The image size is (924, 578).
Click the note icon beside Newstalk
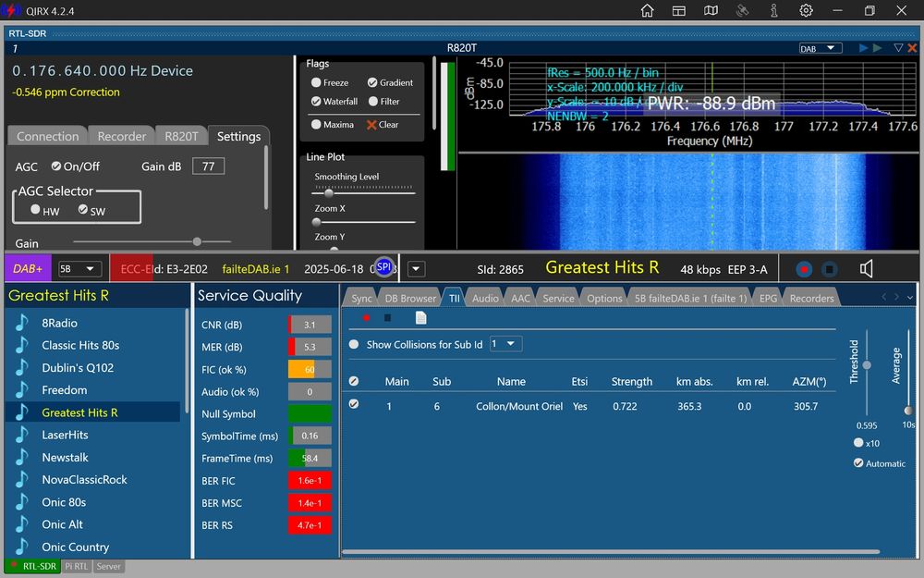[x=22, y=457]
